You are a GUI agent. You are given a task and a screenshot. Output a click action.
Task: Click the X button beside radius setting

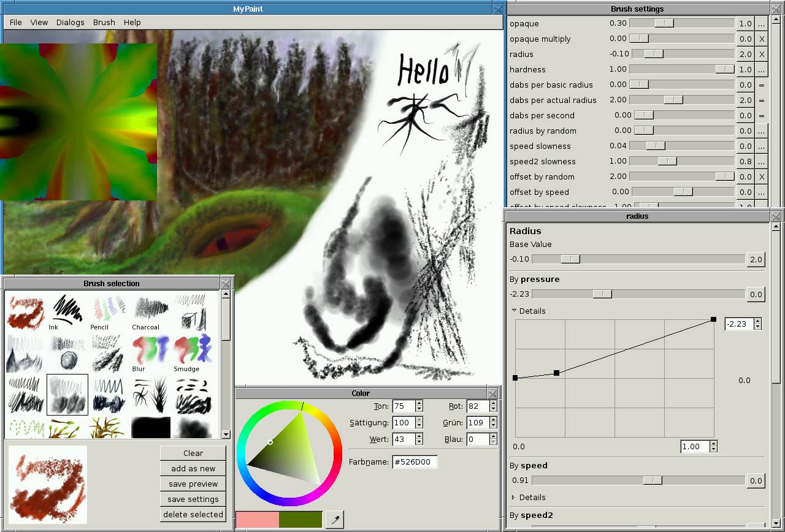click(x=761, y=54)
